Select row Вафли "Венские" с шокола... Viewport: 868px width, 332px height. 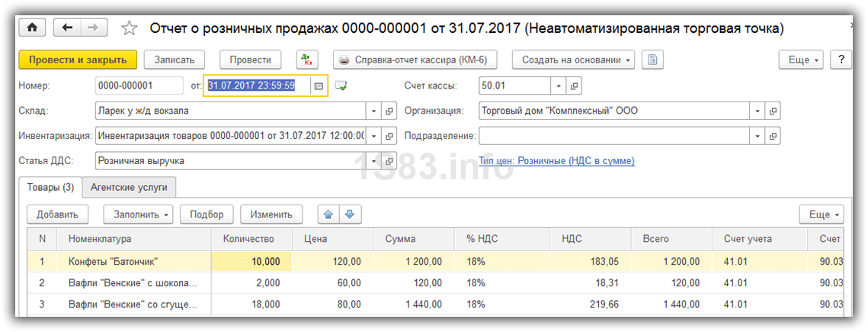coord(435,282)
